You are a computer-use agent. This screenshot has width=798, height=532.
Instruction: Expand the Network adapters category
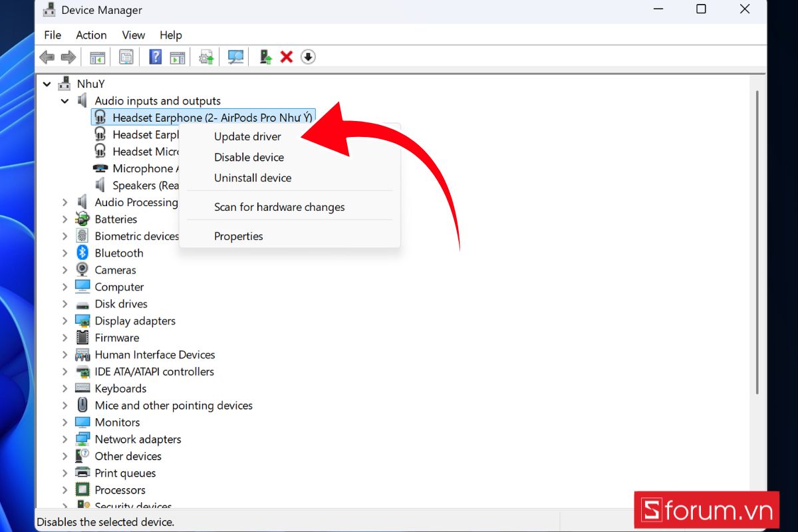[x=65, y=439]
